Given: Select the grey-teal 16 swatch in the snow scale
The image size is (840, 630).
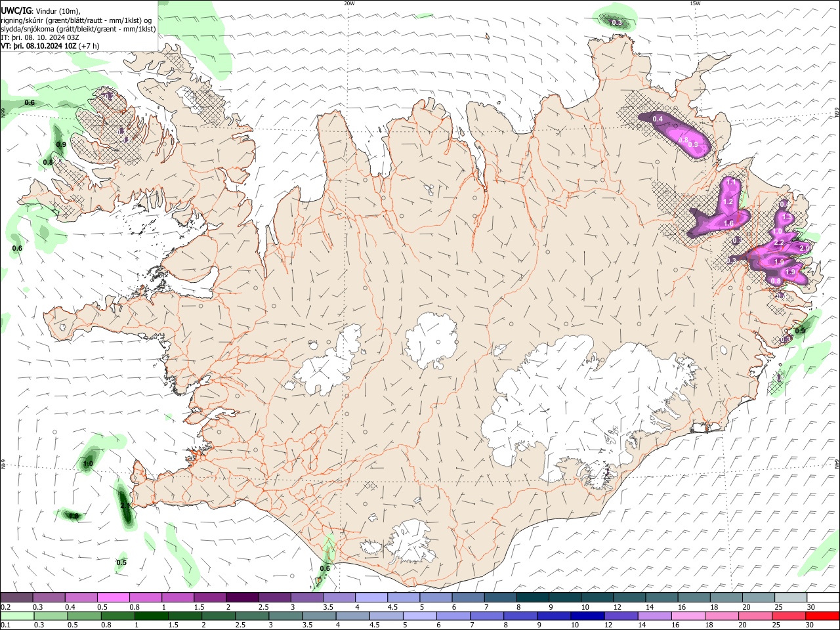Looking at the screenshot, I should click(694, 597).
